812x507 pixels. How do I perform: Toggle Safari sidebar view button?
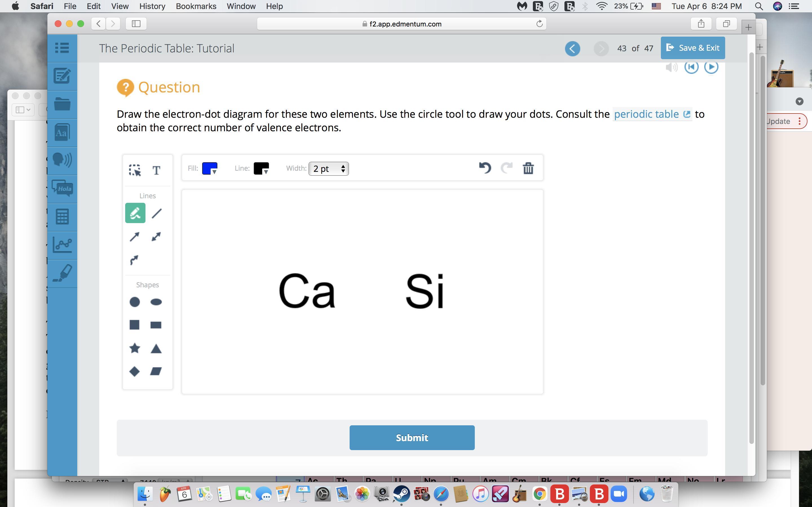click(136, 24)
